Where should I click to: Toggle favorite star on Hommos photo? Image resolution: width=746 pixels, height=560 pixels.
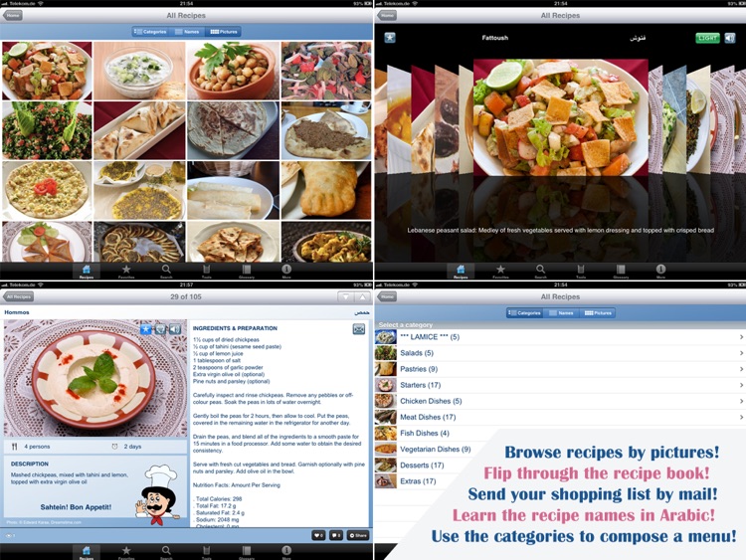pos(146,329)
